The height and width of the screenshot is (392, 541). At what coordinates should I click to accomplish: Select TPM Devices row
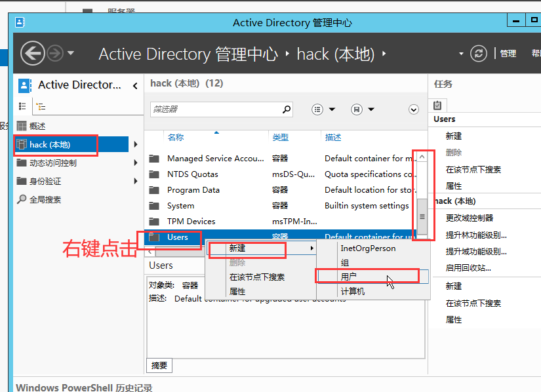[x=281, y=222]
